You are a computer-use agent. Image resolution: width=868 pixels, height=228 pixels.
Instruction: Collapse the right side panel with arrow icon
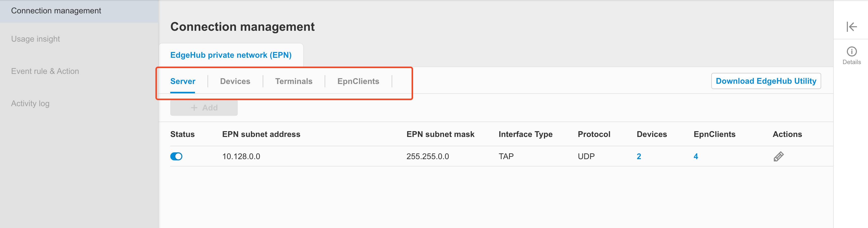tap(851, 27)
